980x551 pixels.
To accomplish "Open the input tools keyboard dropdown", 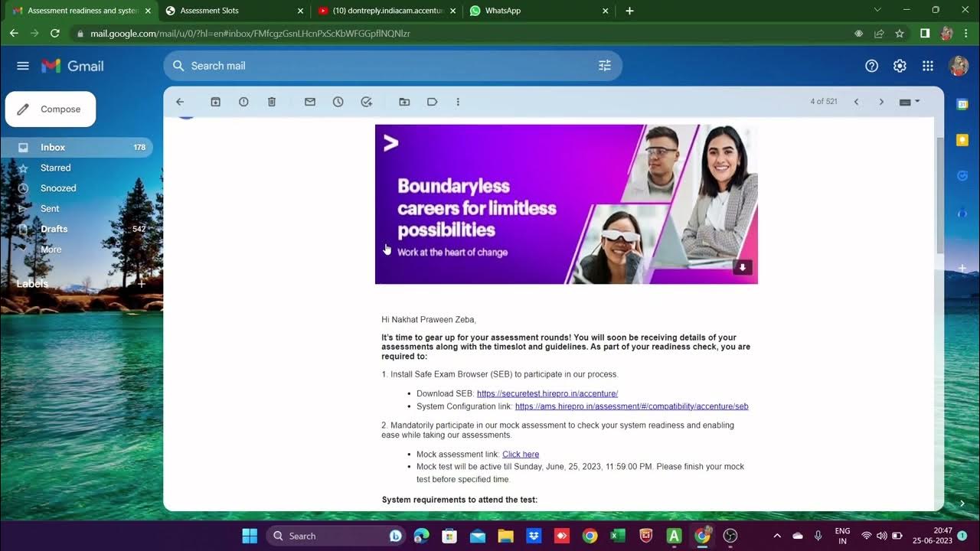I will click(x=910, y=102).
